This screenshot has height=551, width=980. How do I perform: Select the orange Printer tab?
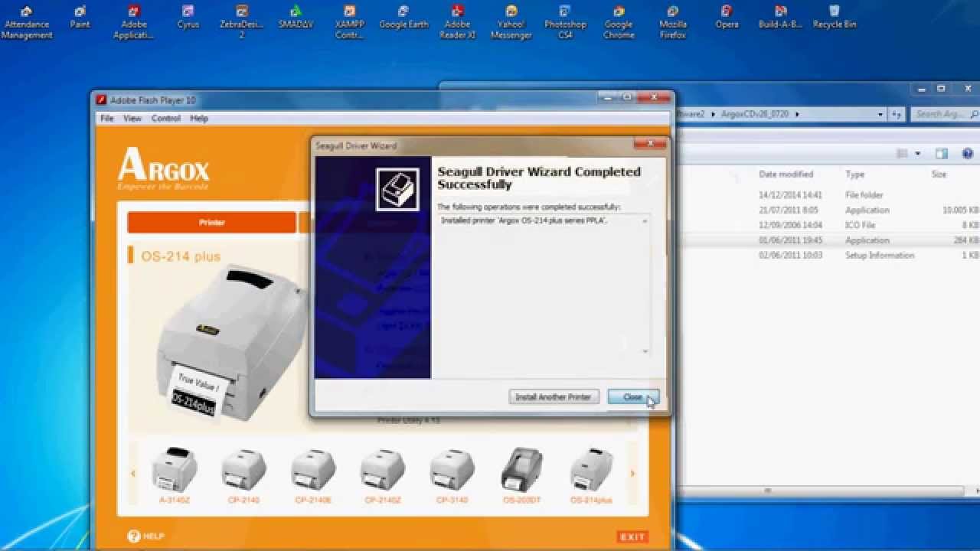click(211, 222)
